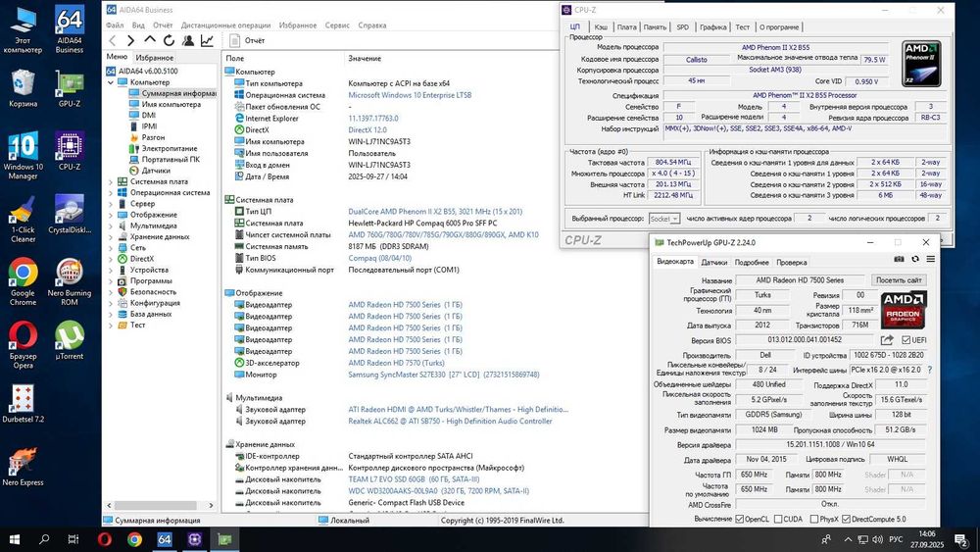
Task: Switch to Проверка tab in GPU-Z
Action: [791, 263]
